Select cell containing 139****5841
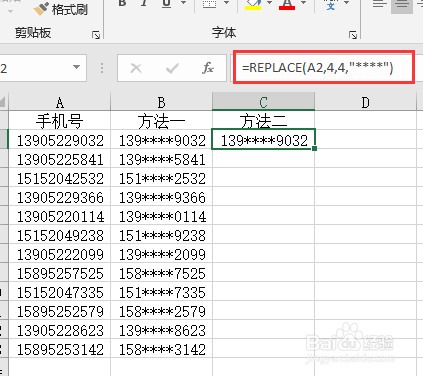The width and height of the screenshot is (423, 376). pyautogui.click(x=161, y=159)
